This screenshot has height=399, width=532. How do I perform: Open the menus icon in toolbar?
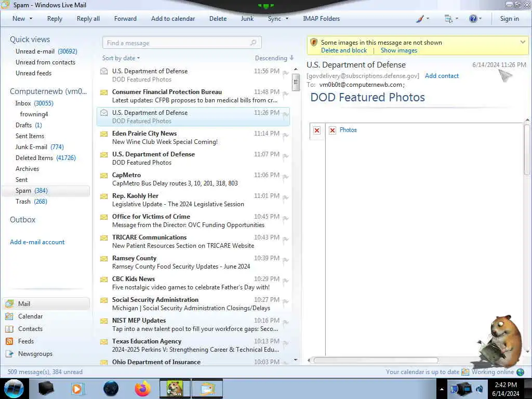[448, 19]
